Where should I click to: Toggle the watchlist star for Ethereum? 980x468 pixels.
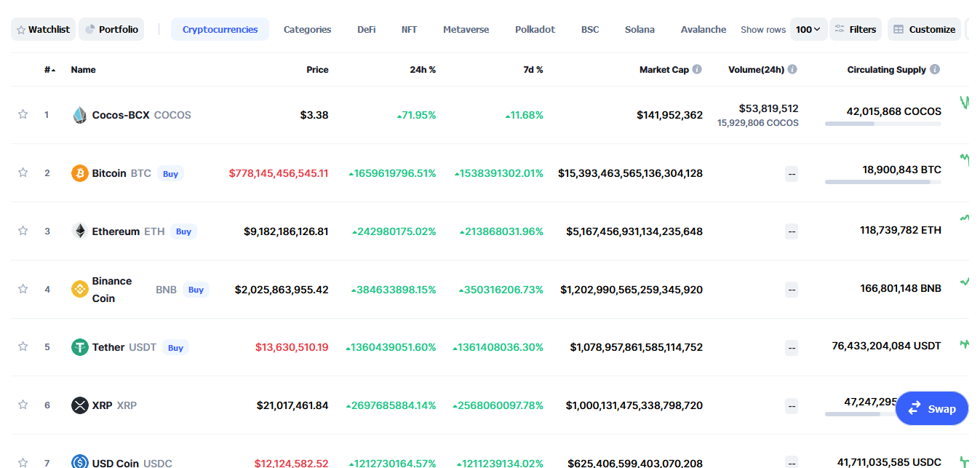point(23,231)
